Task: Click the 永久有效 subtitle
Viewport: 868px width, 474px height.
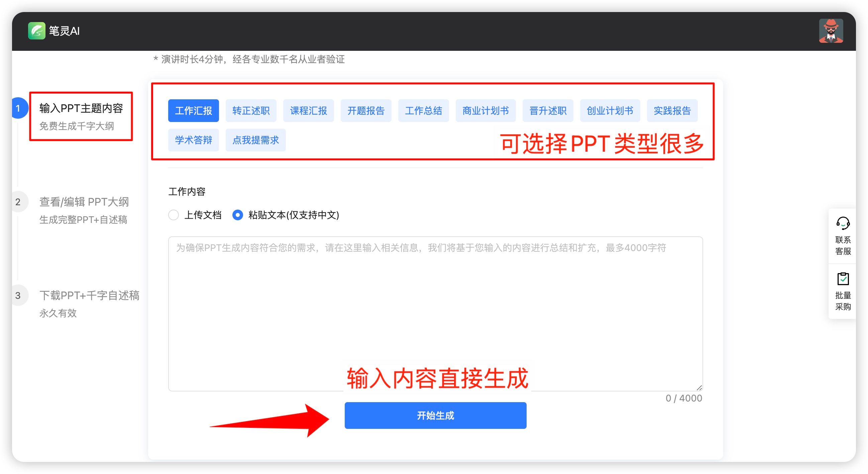Action: click(58, 313)
